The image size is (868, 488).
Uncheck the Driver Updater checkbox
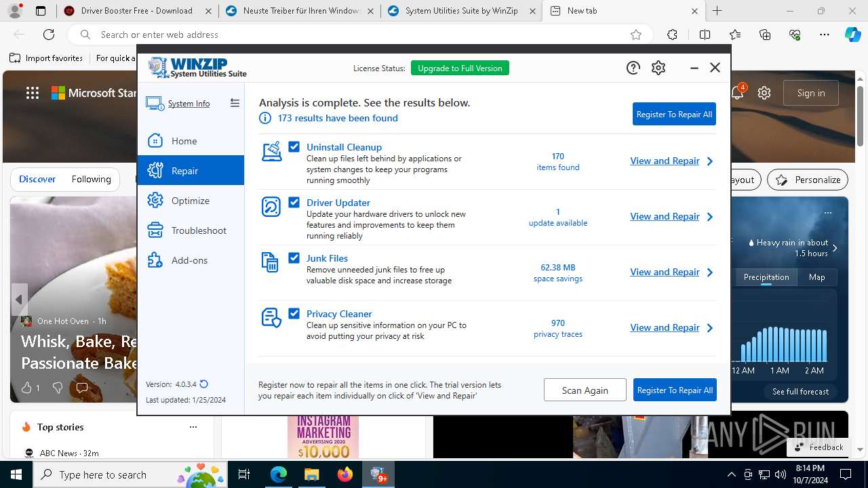(x=294, y=202)
